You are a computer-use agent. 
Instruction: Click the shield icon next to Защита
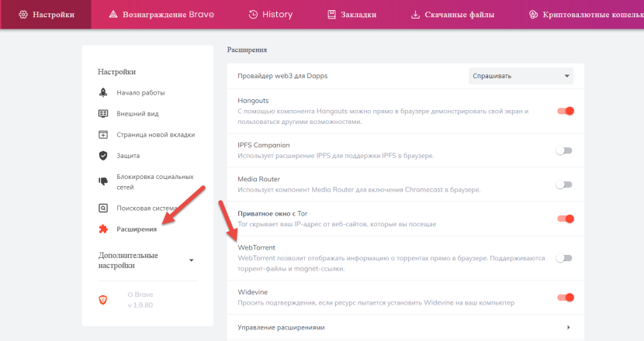pos(103,156)
